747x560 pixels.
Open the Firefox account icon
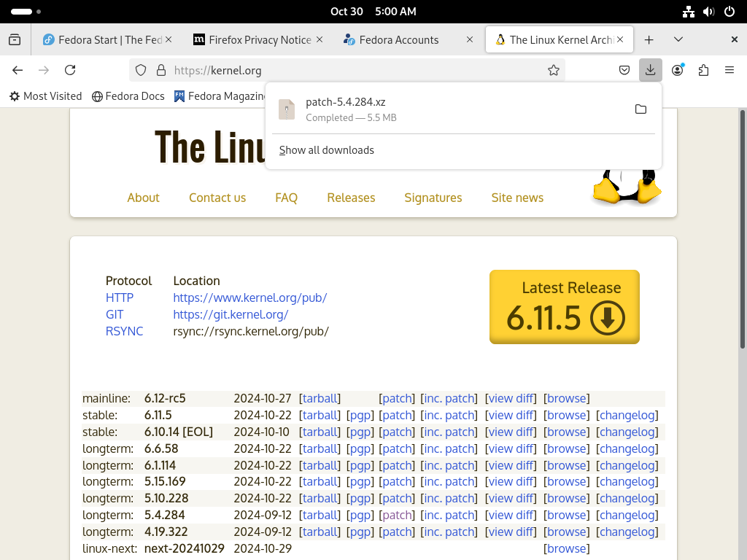(x=678, y=70)
